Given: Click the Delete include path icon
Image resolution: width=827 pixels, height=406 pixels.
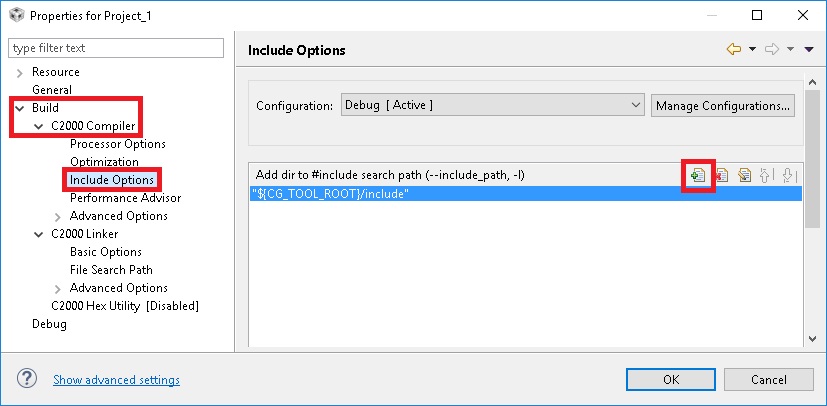Looking at the screenshot, I should coord(721,175).
